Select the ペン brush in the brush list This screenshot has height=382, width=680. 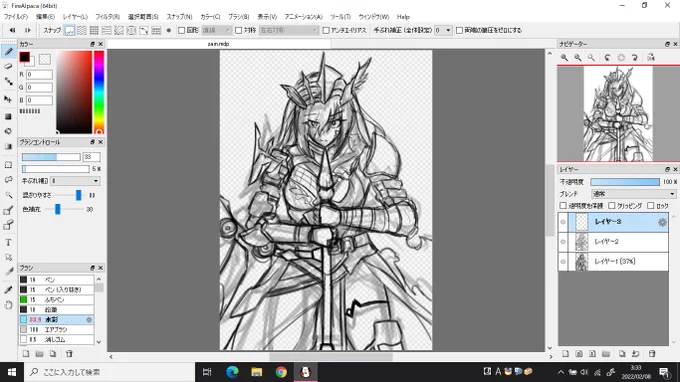(56, 280)
